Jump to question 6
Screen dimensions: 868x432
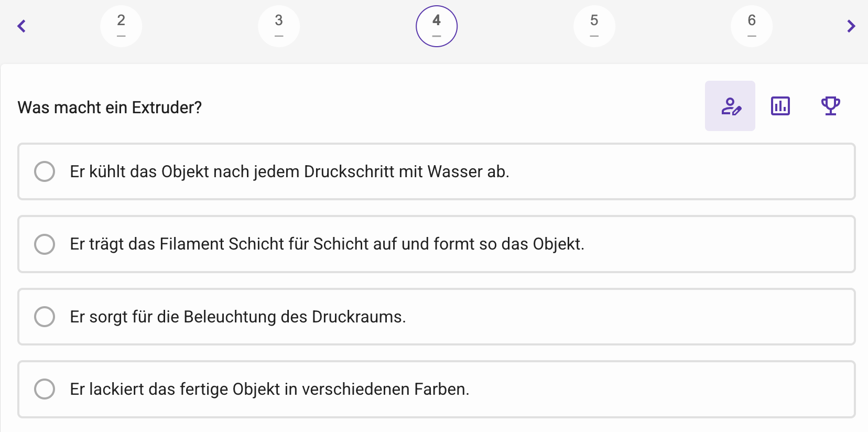pyautogui.click(x=752, y=26)
